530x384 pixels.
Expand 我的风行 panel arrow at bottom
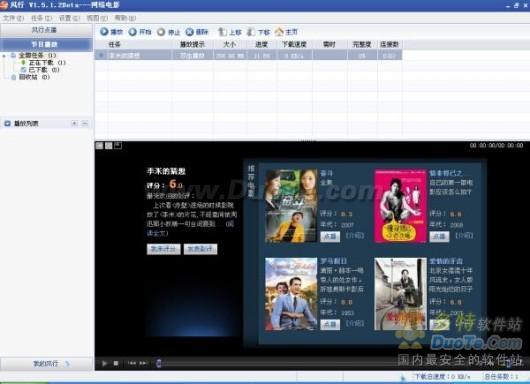67,364
